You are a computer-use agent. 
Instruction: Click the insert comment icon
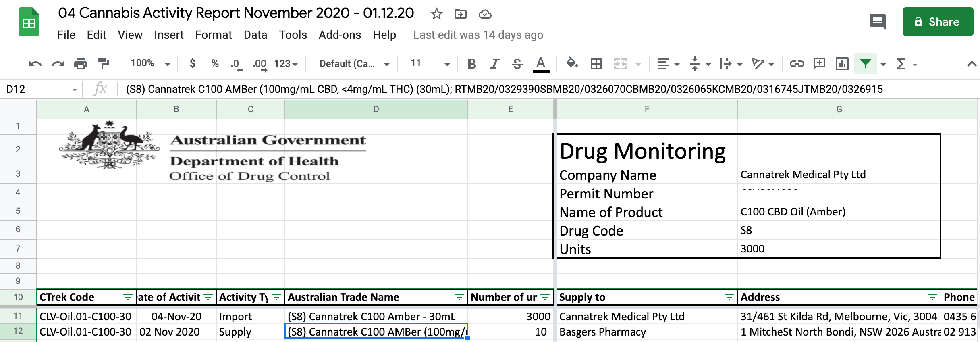click(820, 63)
